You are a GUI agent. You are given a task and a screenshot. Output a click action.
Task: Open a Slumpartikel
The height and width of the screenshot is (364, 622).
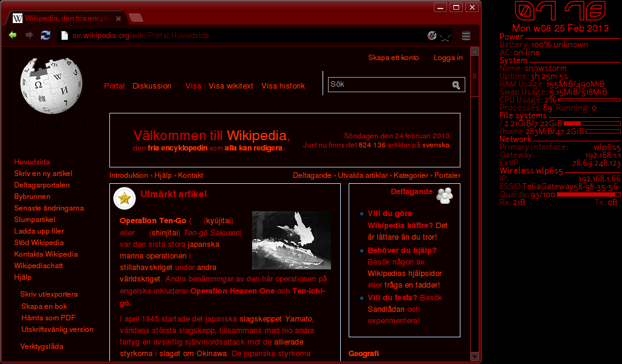[x=35, y=220]
